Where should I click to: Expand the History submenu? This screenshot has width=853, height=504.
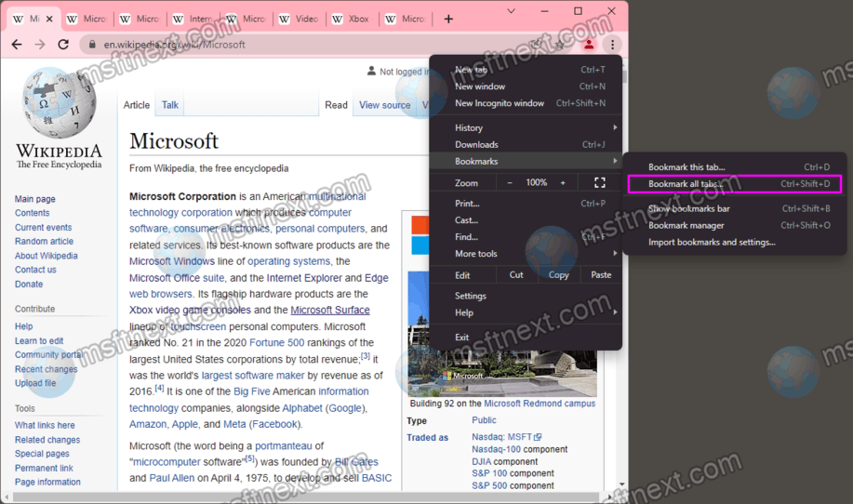click(526, 127)
